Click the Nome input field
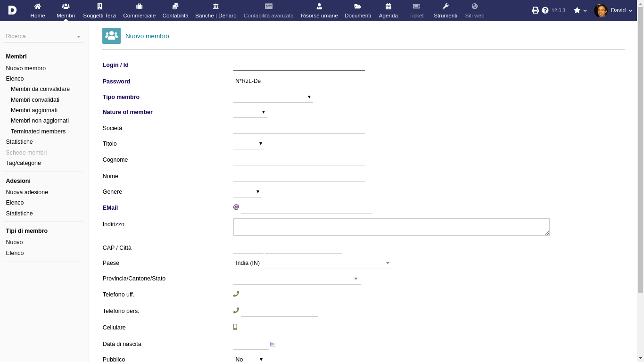 (299, 176)
